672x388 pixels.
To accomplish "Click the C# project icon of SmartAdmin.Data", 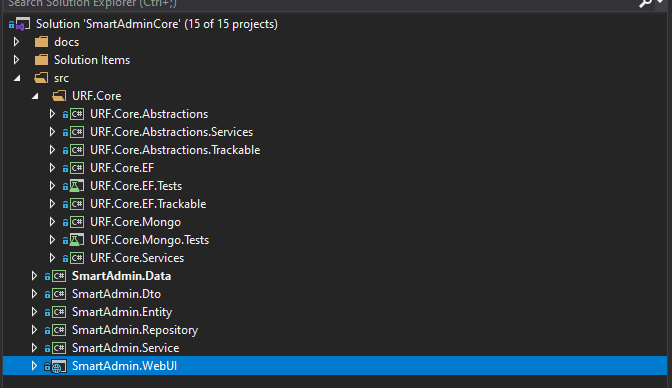I will tap(59, 276).
